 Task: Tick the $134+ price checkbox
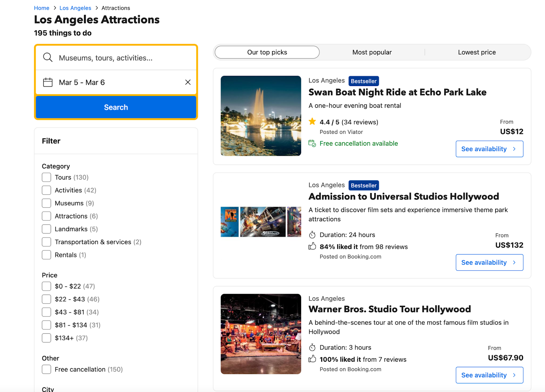tap(46, 338)
